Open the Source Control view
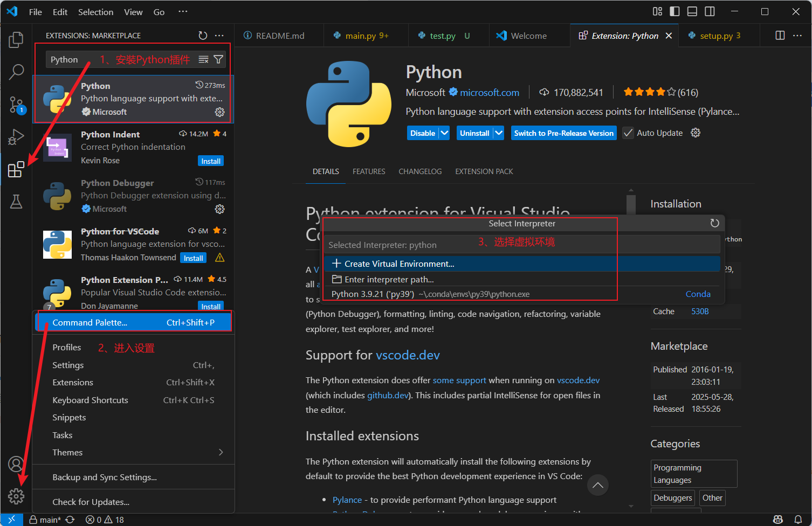The height and width of the screenshot is (526, 812). tap(16, 105)
